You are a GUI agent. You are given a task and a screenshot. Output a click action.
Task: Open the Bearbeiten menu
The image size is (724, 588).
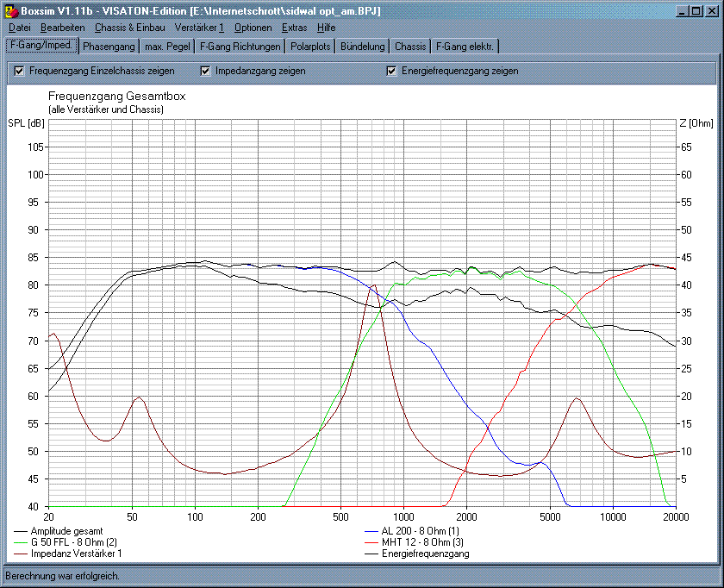[x=62, y=28]
